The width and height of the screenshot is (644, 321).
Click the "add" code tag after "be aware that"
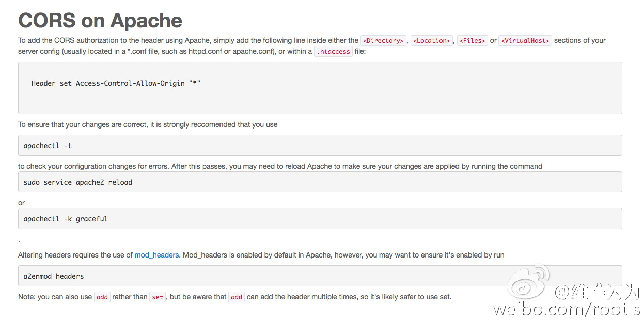(x=237, y=297)
